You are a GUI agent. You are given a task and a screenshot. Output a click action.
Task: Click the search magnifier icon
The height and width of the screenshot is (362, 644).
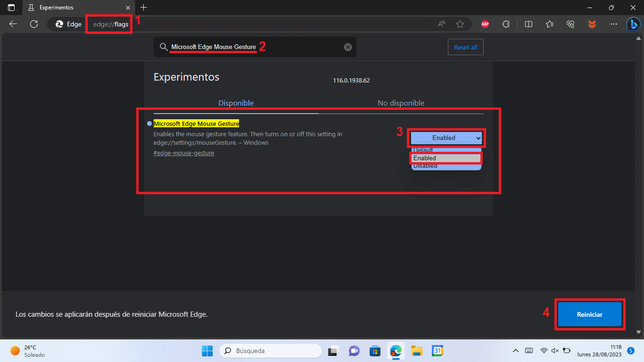(164, 47)
